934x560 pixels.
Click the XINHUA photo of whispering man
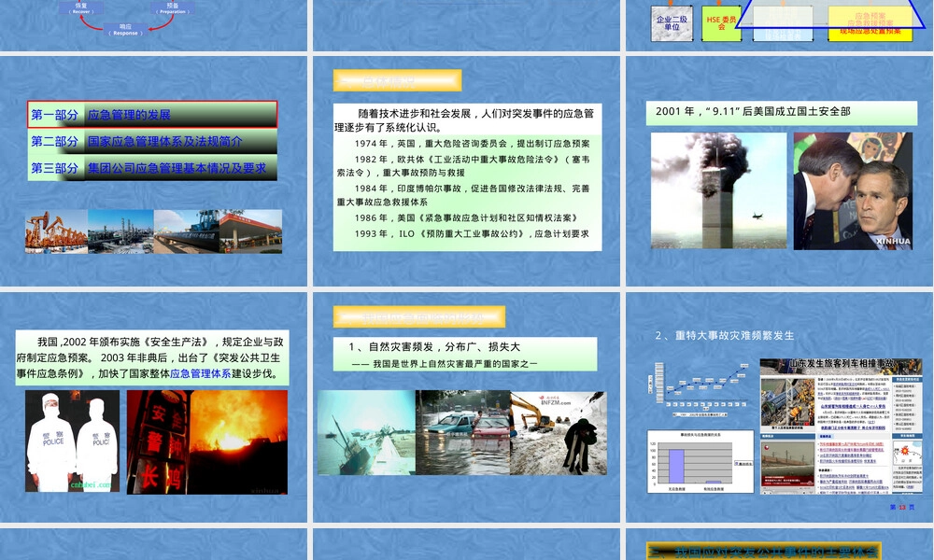[853, 190]
